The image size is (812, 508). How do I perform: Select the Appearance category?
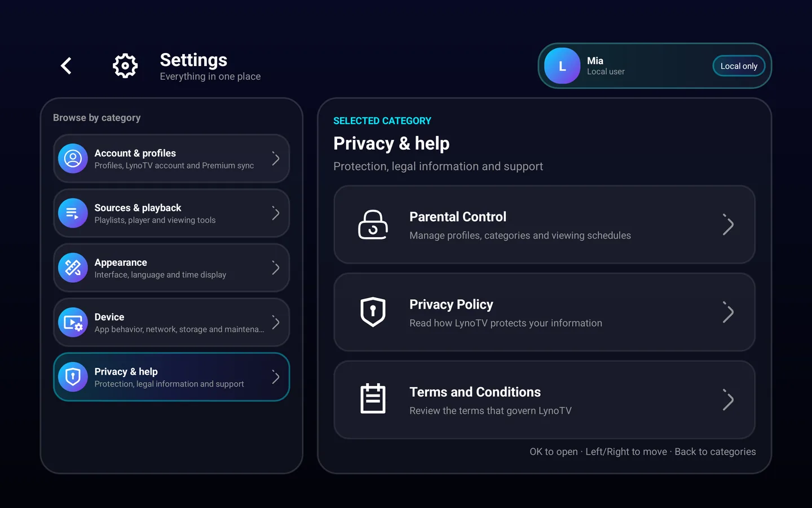171,268
